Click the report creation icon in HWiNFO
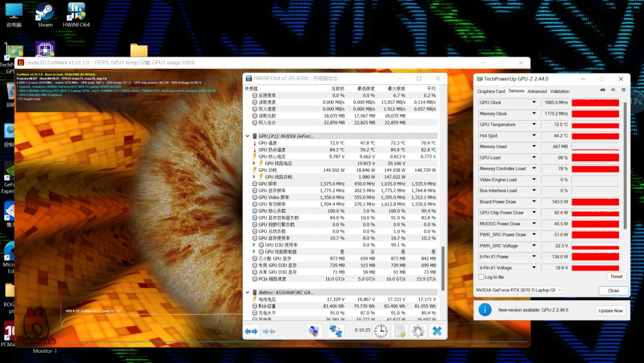The height and width of the screenshot is (363, 644). click(x=400, y=331)
